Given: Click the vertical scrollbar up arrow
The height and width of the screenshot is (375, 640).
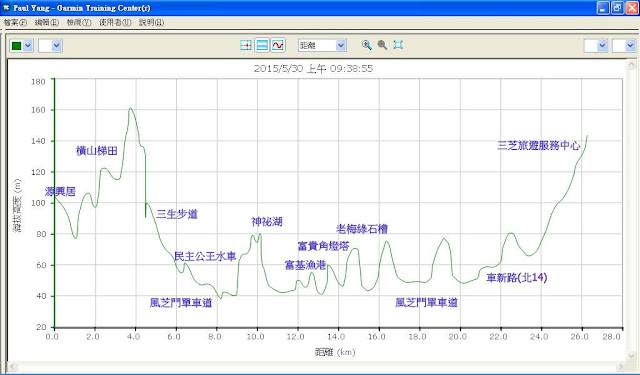Looking at the screenshot, I should (x=631, y=64).
